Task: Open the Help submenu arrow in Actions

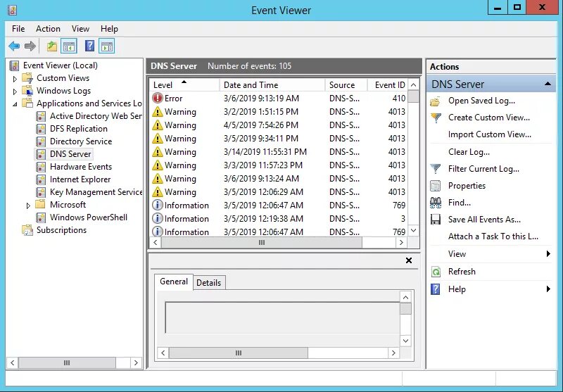Action: click(548, 289)
